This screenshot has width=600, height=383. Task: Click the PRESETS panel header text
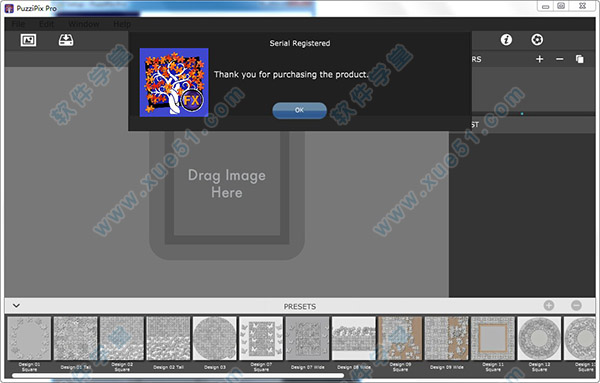tap(300, 306)
